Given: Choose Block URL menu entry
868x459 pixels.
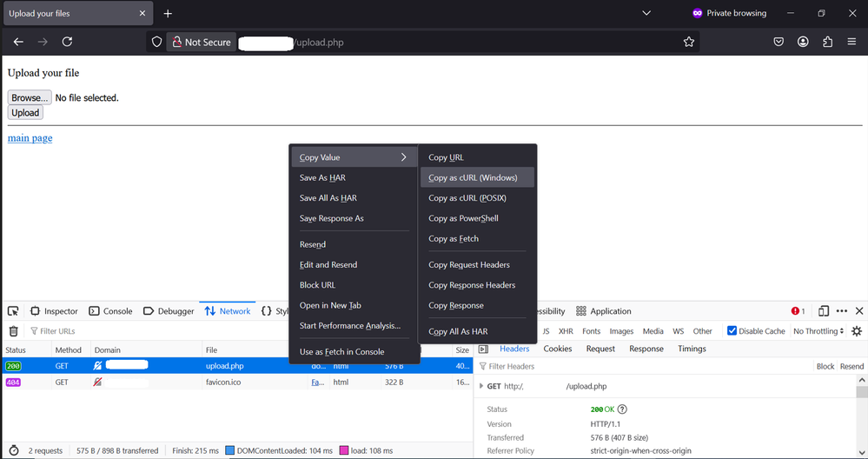Looking at the screenshot, I should (354, 285).
